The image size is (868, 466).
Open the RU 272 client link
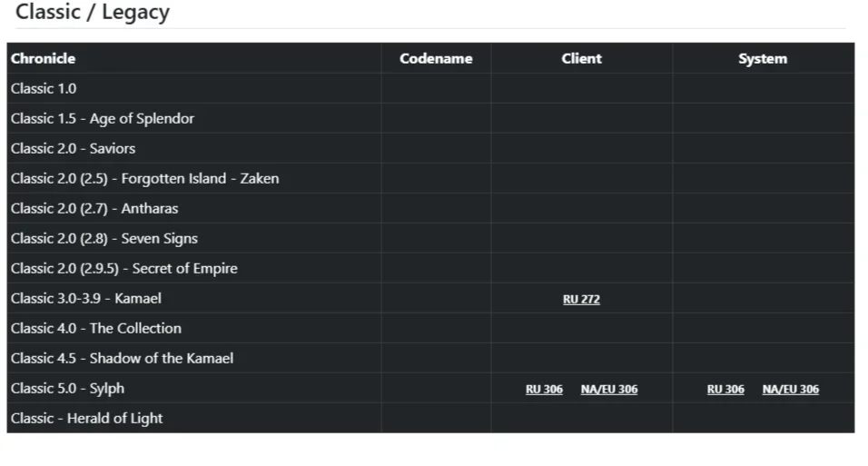[581, 299]
